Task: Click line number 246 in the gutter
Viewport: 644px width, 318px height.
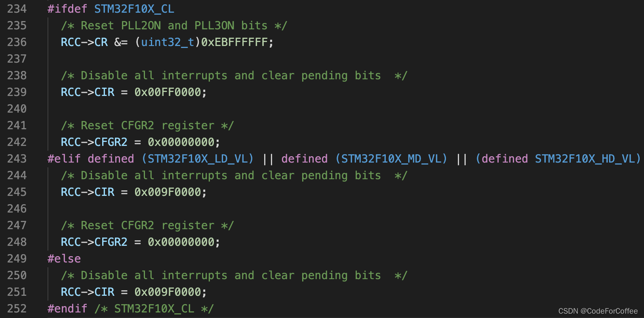Action: coord(17,209)
